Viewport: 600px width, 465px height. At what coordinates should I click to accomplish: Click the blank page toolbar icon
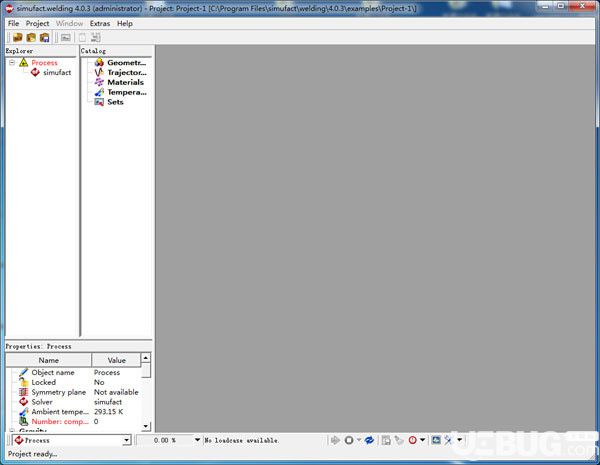point(82,38)
